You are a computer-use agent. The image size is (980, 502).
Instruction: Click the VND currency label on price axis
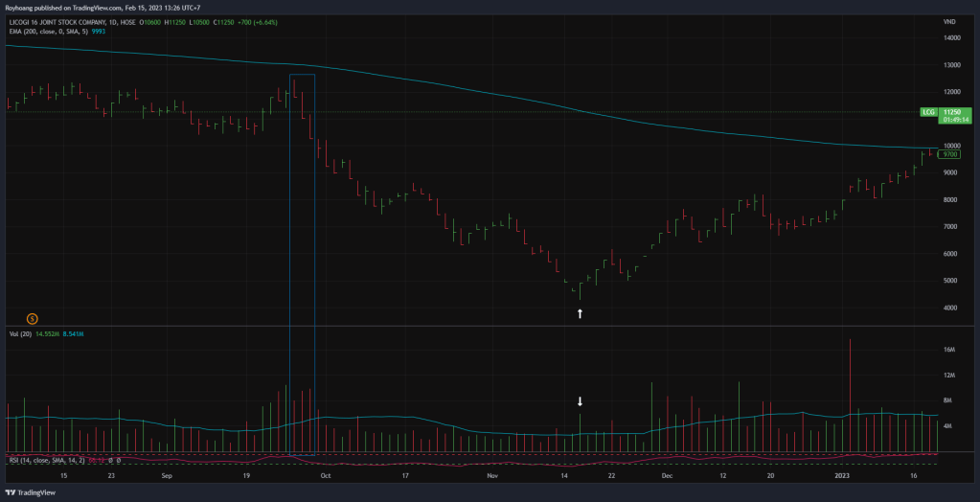949,21
